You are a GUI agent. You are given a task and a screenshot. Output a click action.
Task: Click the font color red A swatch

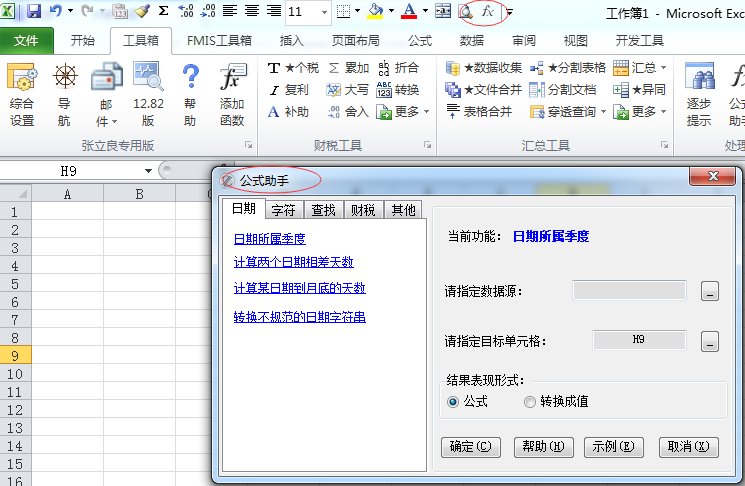pyautogui.click(x=408, y=12)
